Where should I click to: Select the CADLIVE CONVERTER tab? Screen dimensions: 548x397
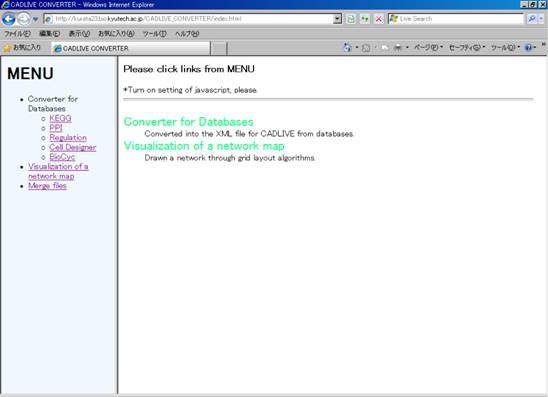click(x=131, y=48)
